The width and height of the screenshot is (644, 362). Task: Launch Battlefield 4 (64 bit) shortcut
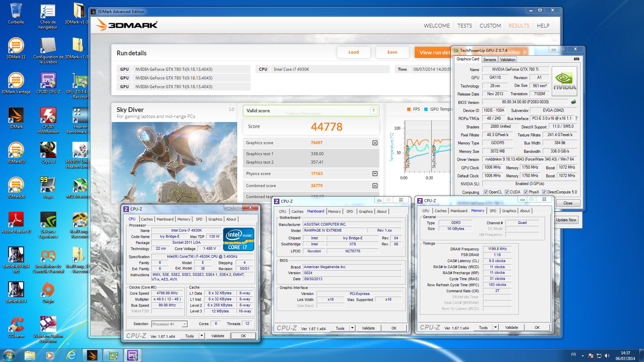16,259
